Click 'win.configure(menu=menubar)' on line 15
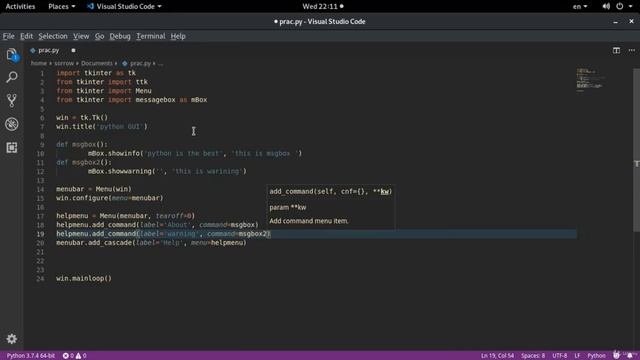The height and width of the screenshot is (360, 640). 109,198
